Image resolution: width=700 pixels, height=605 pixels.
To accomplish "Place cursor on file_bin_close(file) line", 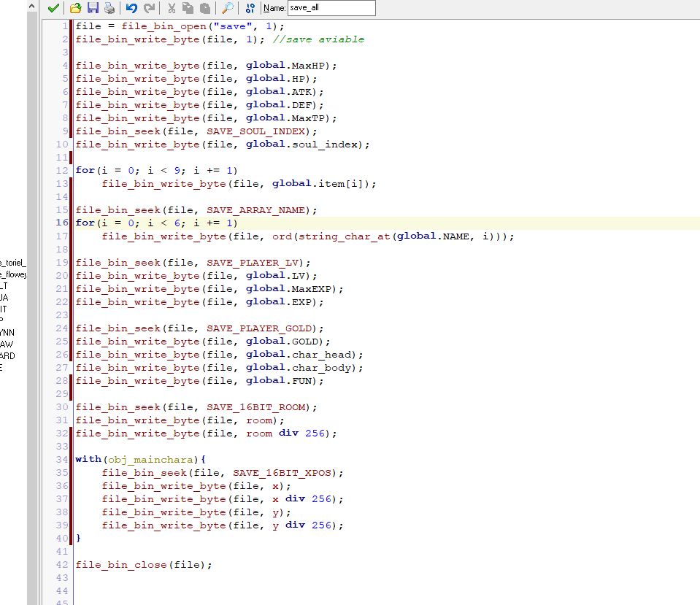I will tap(143, 565).
